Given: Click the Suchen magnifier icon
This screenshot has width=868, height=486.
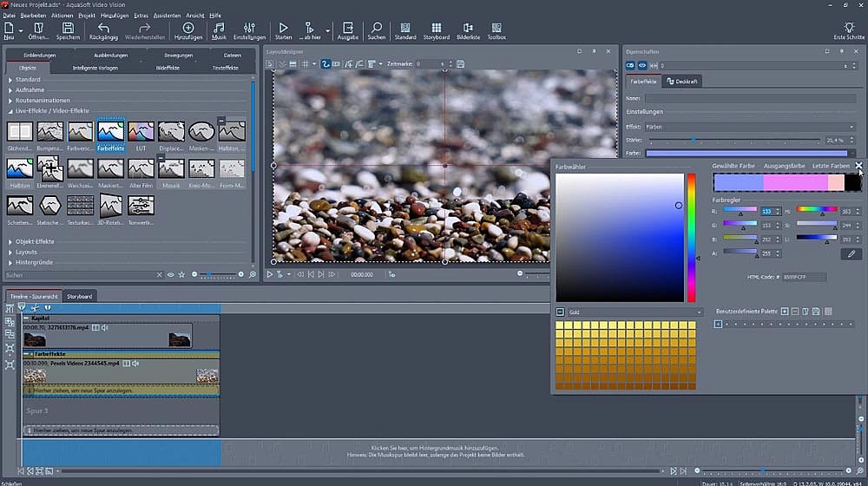Looking at the screenshot, I should click(376, 29).
